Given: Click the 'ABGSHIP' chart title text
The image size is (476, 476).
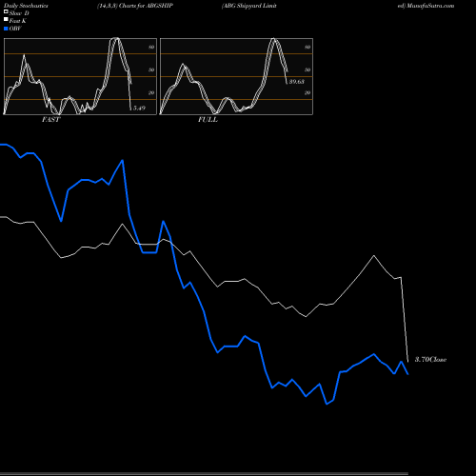Looking at the screenshot, I should [x=159, y=6].
